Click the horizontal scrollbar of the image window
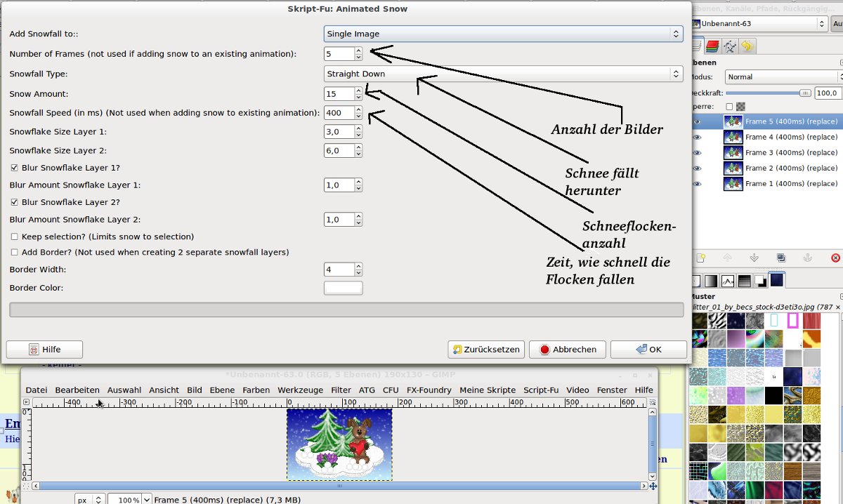This screenshot has width=843, height=504. [340, 486]
